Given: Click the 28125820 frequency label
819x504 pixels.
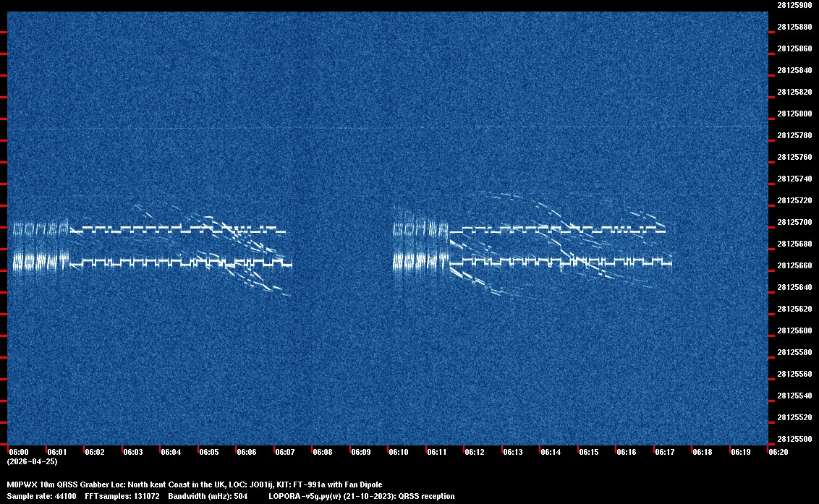Looking at the screenshot, I should point(794,92).
